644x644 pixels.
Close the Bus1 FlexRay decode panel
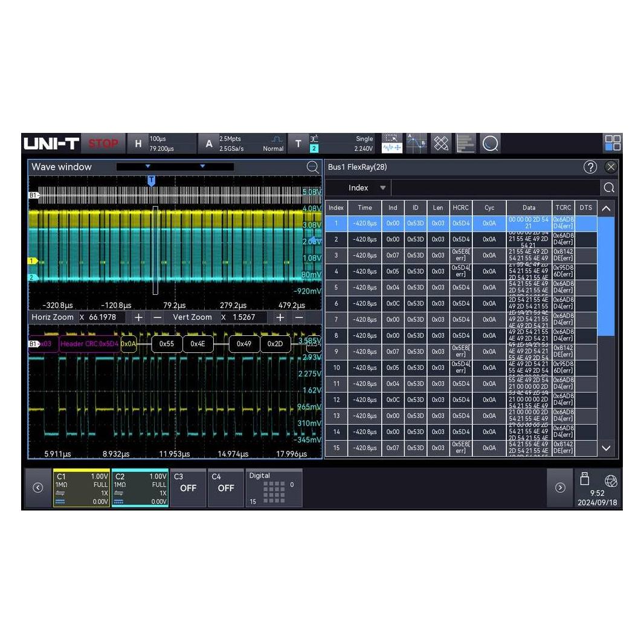611,167
